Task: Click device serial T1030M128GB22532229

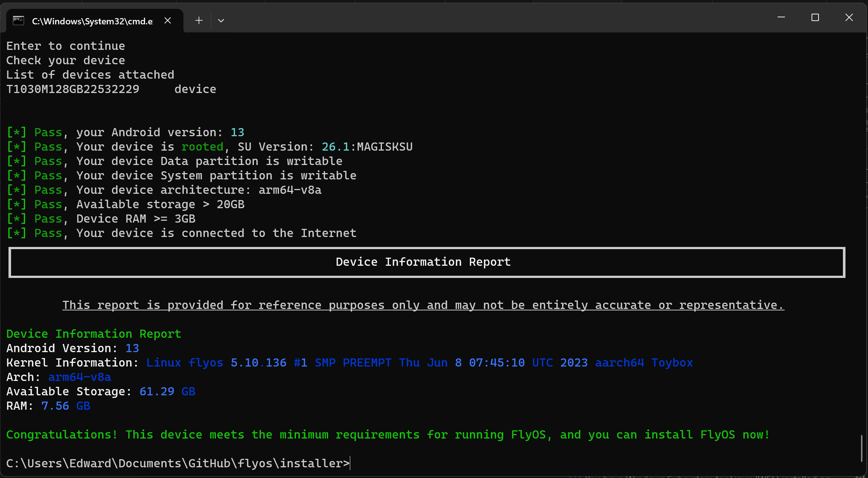Action: (73, 89)
